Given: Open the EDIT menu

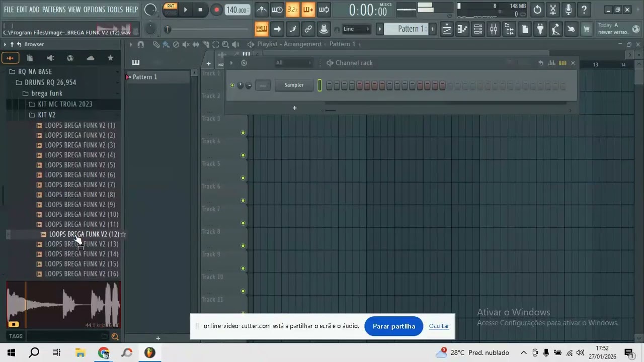Looking at the screenshot, I should tap(22, 10).
